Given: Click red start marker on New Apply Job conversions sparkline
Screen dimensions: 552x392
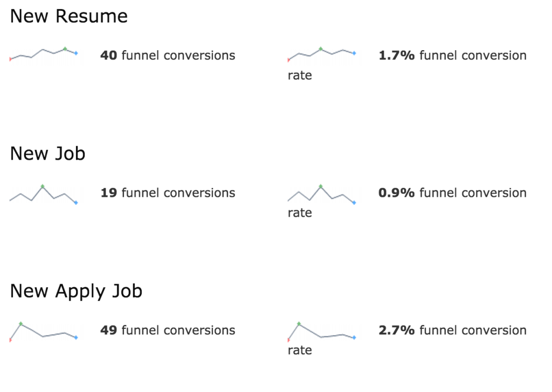Looking at the screenshot, I should (x=10, y=340).
